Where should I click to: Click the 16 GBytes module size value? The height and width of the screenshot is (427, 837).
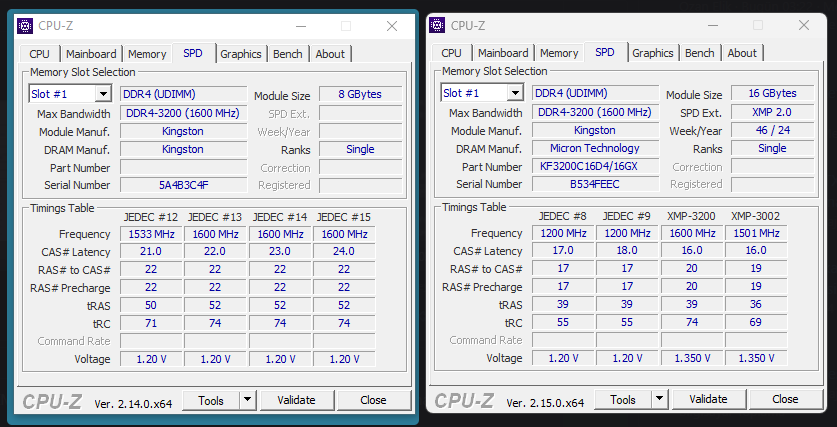click(x=772, y=93)
